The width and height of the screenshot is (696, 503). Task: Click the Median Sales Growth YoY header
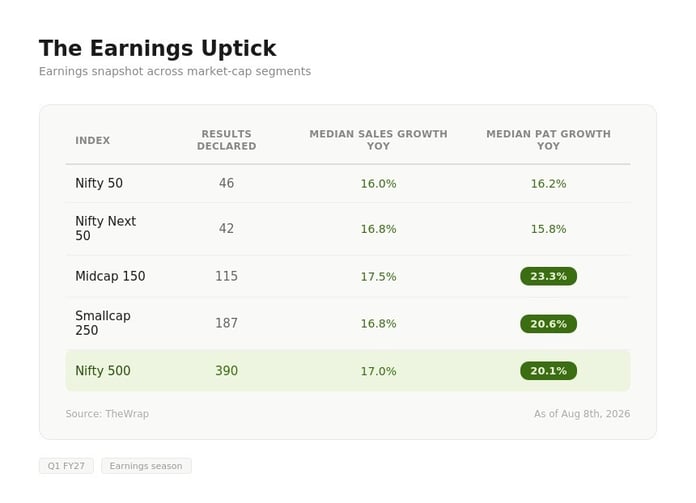(x=378, y=140)
